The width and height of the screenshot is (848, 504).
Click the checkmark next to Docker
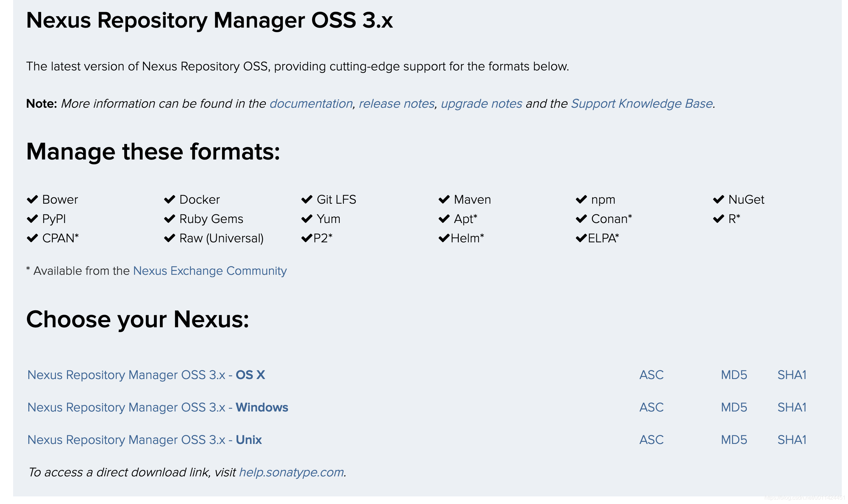click(x=170, y=200)
